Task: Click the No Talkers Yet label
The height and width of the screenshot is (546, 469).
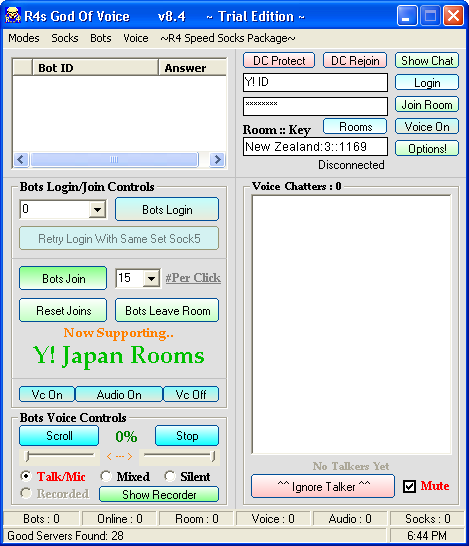Action: [x=351, y=466]
